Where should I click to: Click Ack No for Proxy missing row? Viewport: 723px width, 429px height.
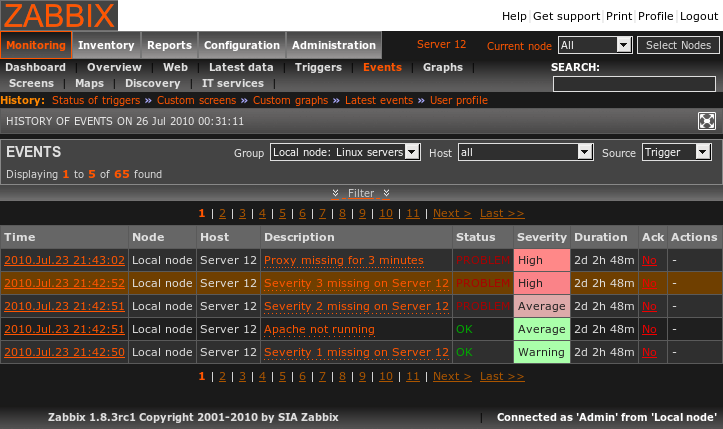click(x=649, y=260)
